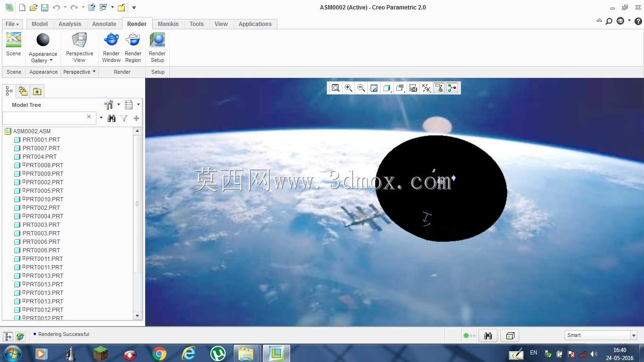Screen dimensions: 644x362
Task: Select PRT0010.PRT in the Model Tree
Action: point(44,199)
